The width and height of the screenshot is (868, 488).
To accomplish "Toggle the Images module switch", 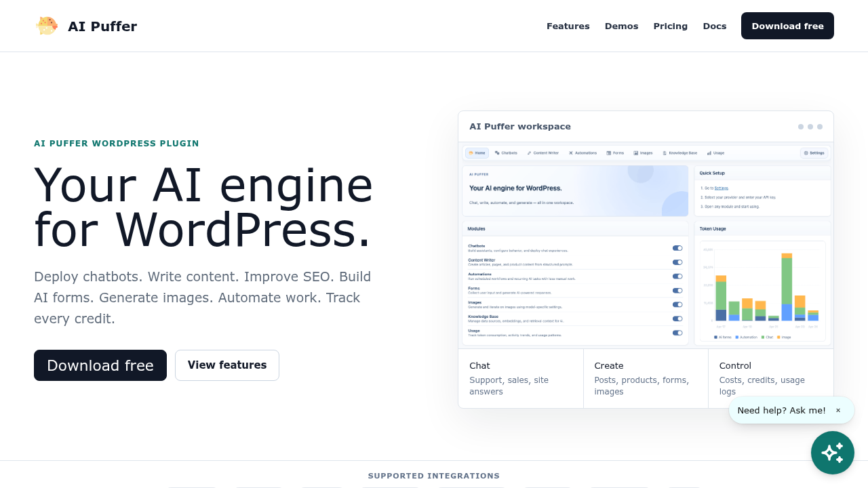I will click(677, 304).
